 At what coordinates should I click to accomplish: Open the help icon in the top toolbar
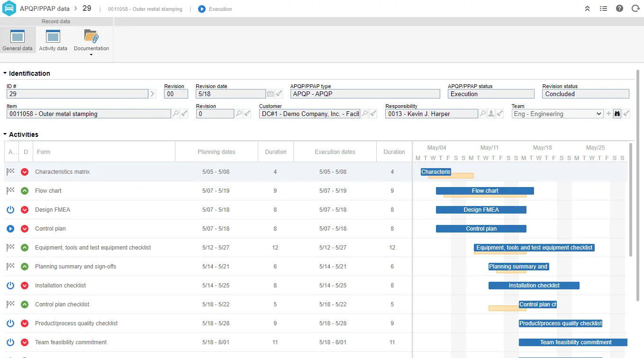619,8
